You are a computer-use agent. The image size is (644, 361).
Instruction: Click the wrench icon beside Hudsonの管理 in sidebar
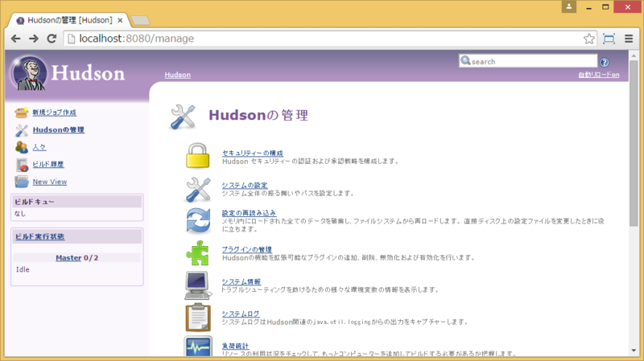click(22, 130)
